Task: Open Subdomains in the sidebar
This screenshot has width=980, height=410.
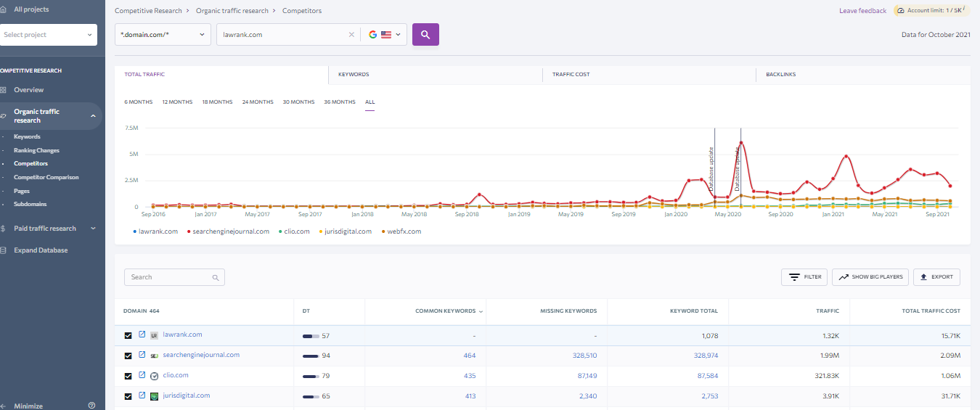Action: [x=28, y=204]
